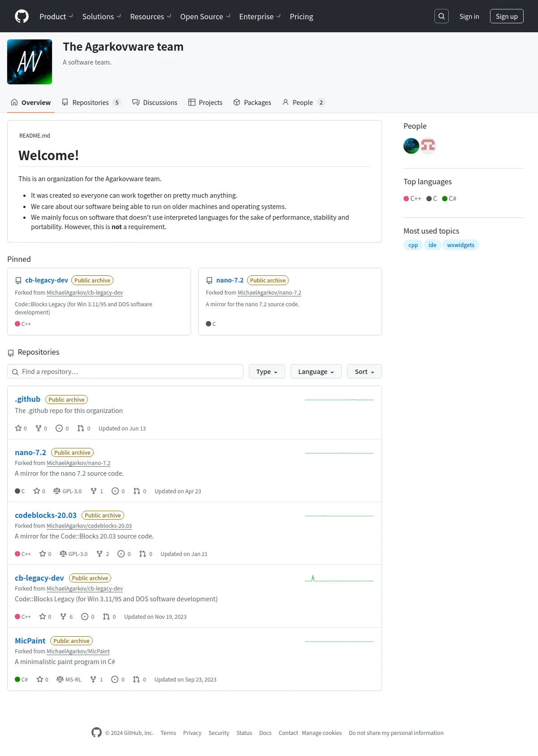
Task: Click star icon on MicPaint row
Action: click(40, 679)
